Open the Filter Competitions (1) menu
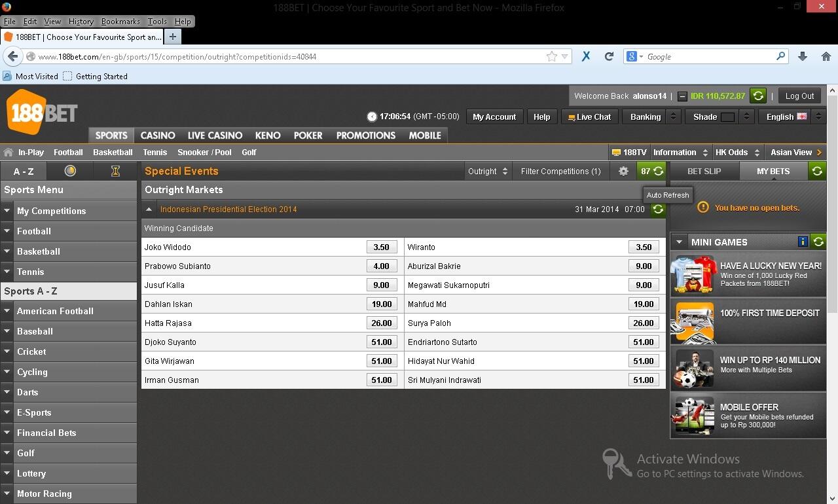The image size is (838, 504). click(561, 171)
